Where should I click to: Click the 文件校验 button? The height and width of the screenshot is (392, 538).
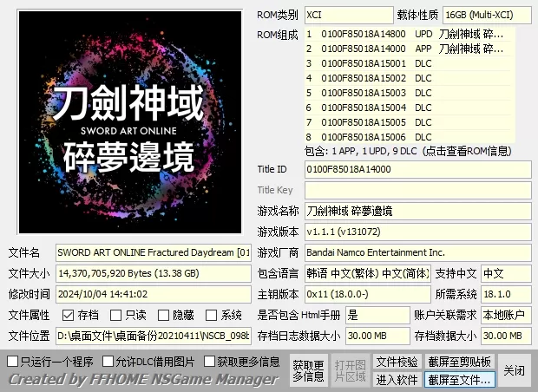pyautogui.click(x=397, y=361)
